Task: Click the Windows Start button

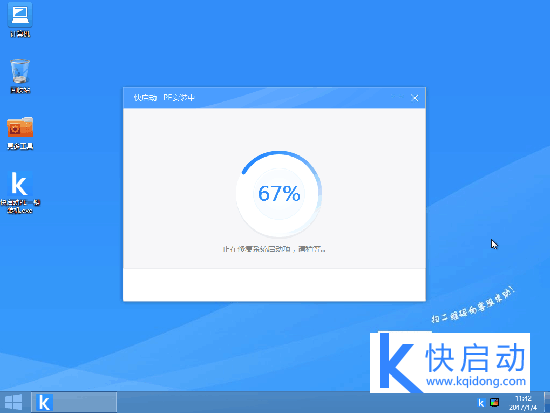Action: point(13,402)
